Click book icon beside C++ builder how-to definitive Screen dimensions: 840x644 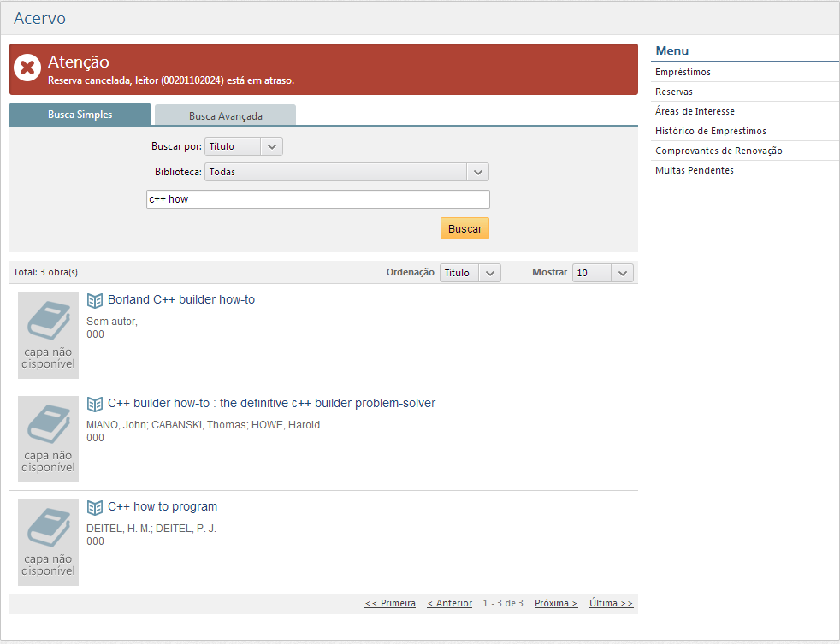tap(95, 404)
